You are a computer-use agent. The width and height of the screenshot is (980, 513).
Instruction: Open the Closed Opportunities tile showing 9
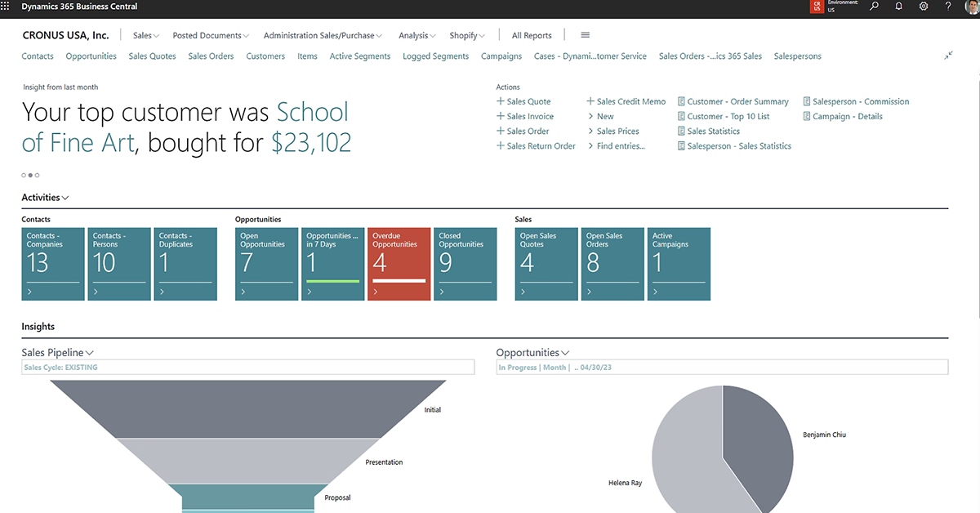point(465,264)
